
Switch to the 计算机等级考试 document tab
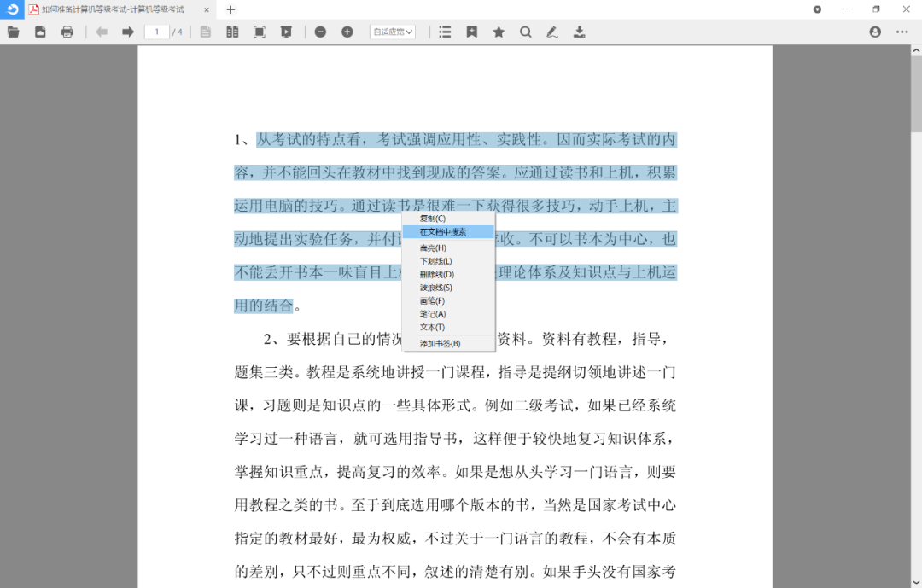click(111, 9)
